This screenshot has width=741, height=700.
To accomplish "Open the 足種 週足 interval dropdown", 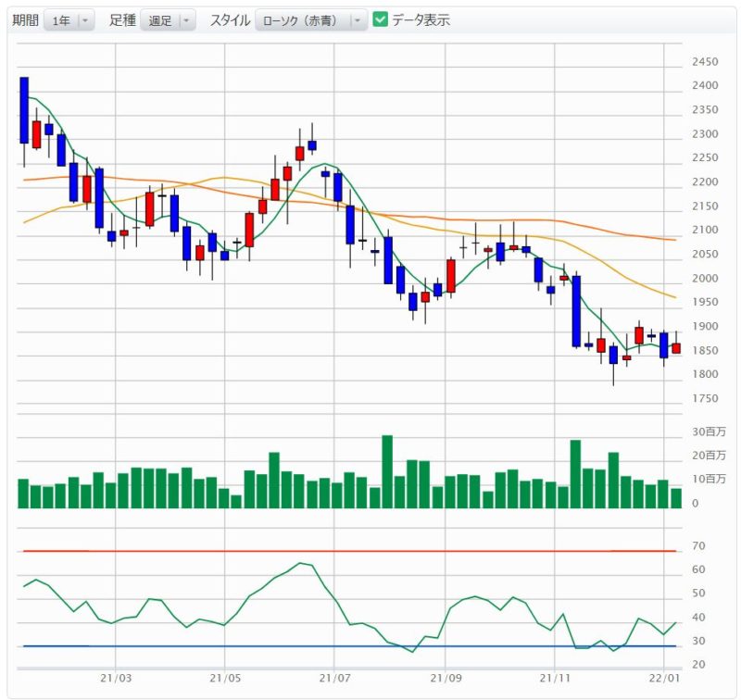I will pyautogui.click(x=168, y=20).
